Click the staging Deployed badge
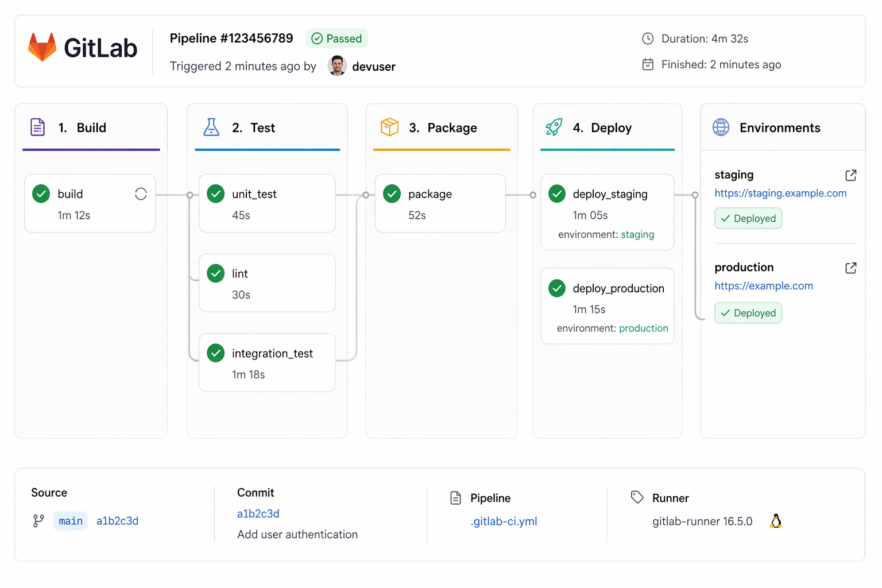 point(748,218)
